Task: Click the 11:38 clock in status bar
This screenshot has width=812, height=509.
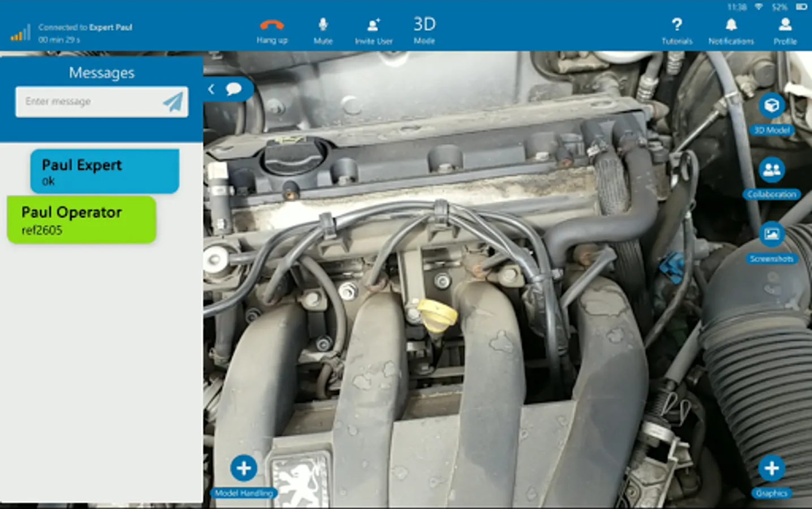Action: (x=737, y=7)
